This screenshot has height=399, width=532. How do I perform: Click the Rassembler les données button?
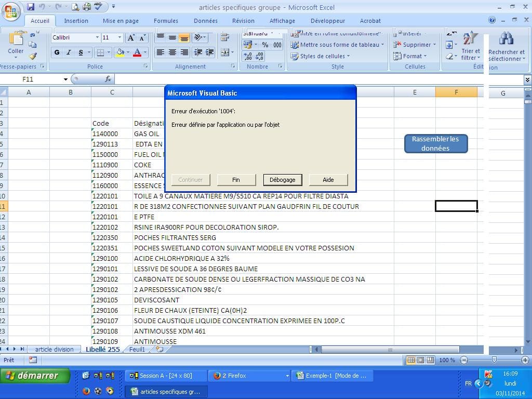(435, 144)
